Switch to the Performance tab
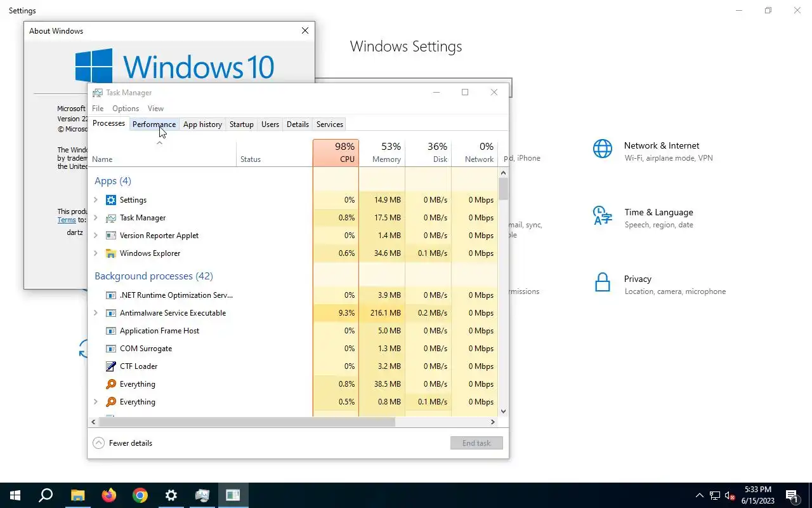The image size is (812, 508). coord(154,124)
